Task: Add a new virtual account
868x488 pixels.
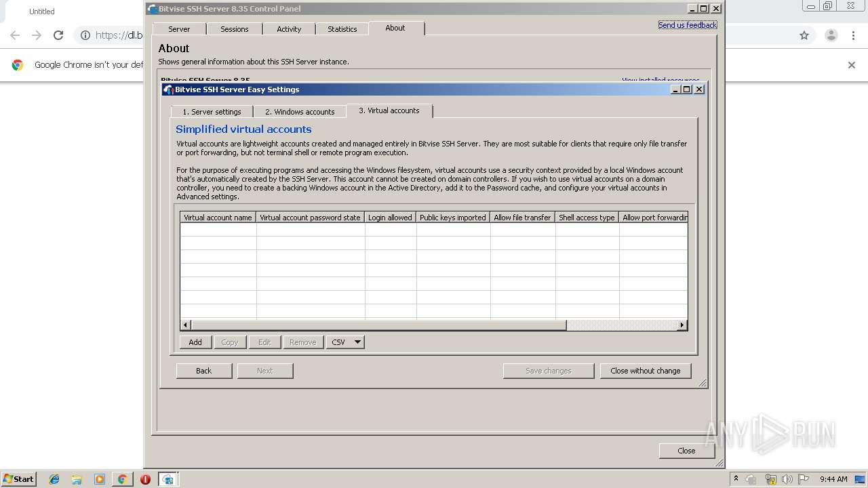Action: pos(195,342)
